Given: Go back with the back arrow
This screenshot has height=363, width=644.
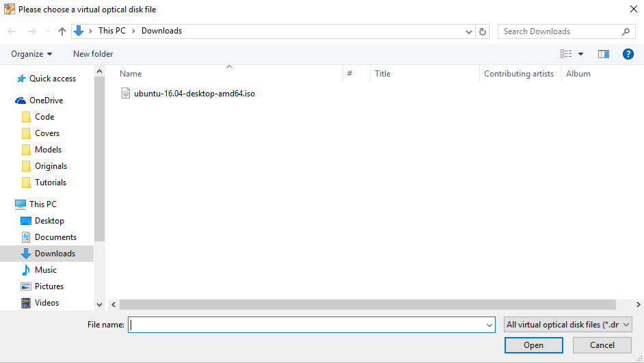Looking at the screenshot, I should coord(12,31).
